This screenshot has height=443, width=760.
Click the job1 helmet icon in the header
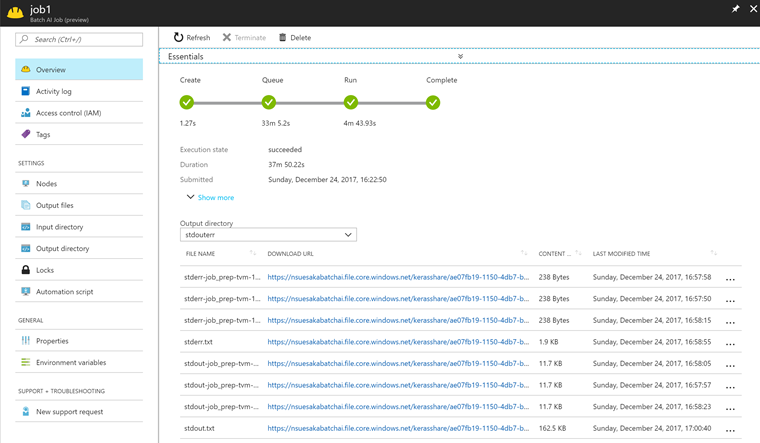tap(15, 13)
